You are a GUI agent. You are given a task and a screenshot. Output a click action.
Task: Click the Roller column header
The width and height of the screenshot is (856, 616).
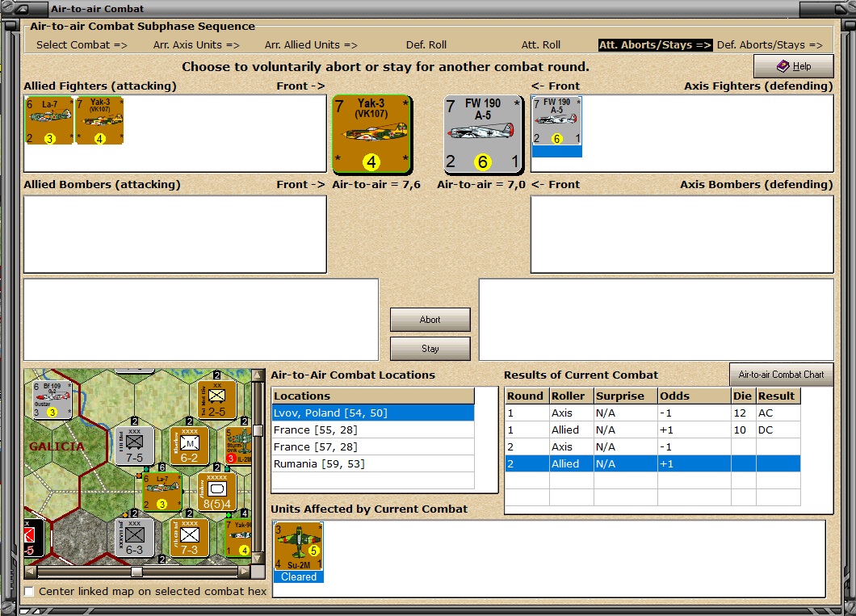[572, 396]
